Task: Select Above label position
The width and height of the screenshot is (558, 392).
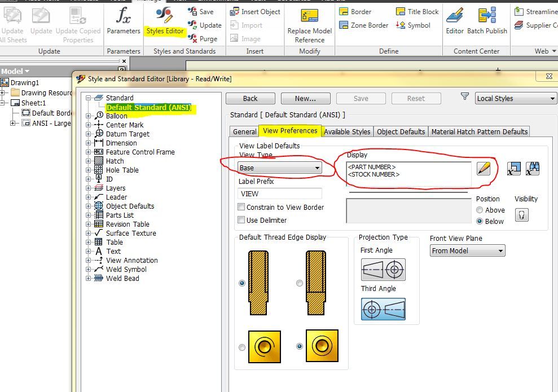Action: pos(480,210)
